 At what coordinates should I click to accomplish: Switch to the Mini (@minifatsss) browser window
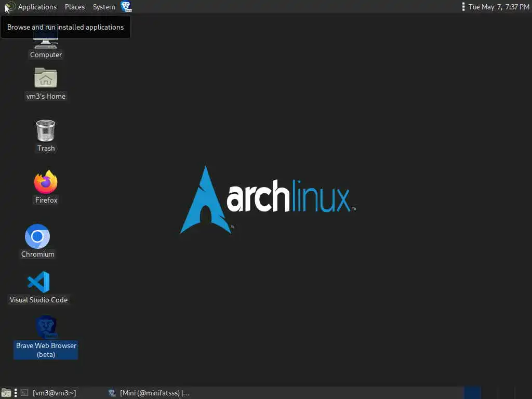[x=149, y=393]
